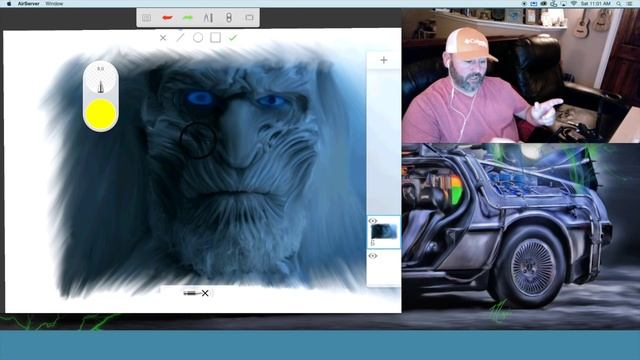
Task: Open the Window menu
Action: point(54,4)
